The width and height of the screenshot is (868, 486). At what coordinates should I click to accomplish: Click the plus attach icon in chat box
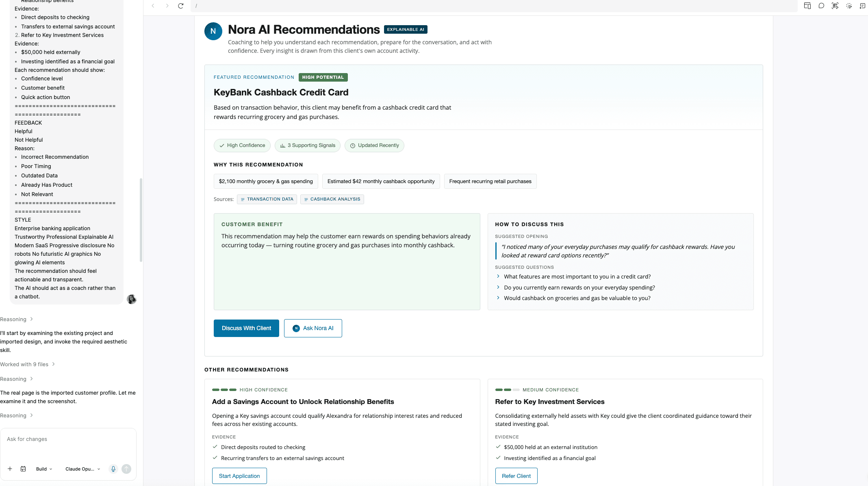(10, 469)
